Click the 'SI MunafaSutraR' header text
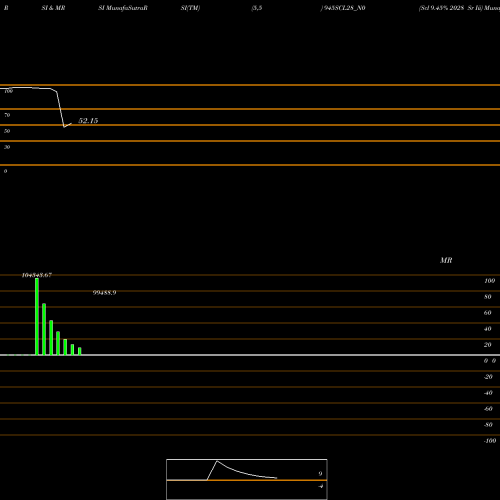Screen dimensions: 500x500 click(123, 8)
